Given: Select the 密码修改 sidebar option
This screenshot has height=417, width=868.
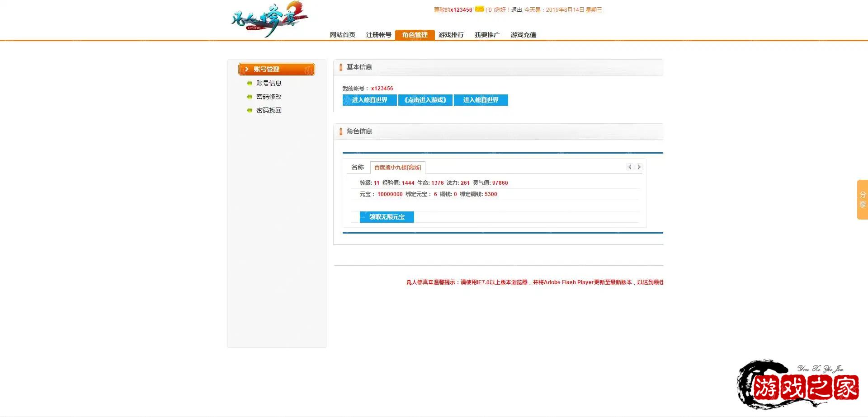Looking at the screenshot, I should point(269,96).
